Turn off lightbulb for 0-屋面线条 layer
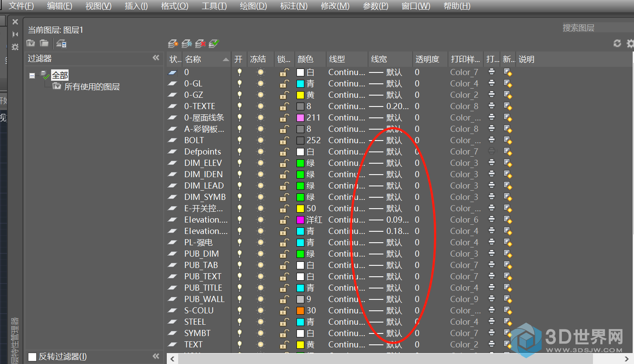634x364 pixels. pos(239,117)
